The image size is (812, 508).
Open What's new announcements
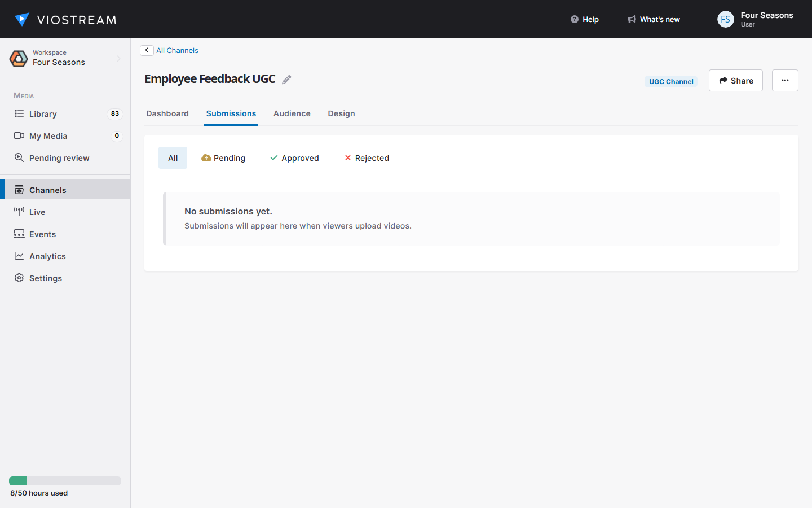[x=654, y=19]
